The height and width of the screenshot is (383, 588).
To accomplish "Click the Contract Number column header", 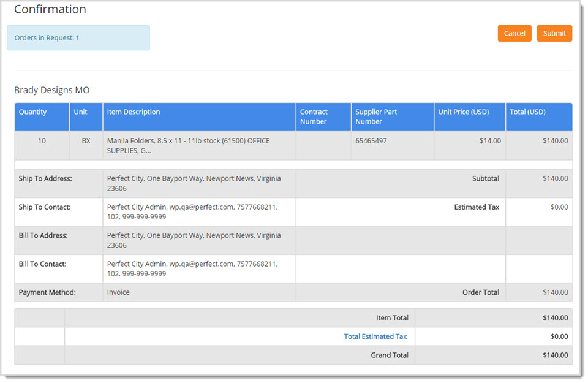I will (323, 116).
